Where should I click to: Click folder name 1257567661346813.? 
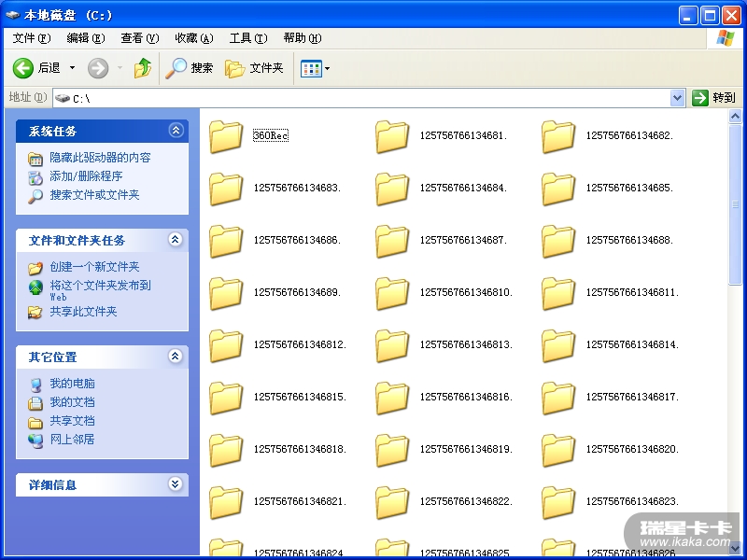tap(466, 344)
